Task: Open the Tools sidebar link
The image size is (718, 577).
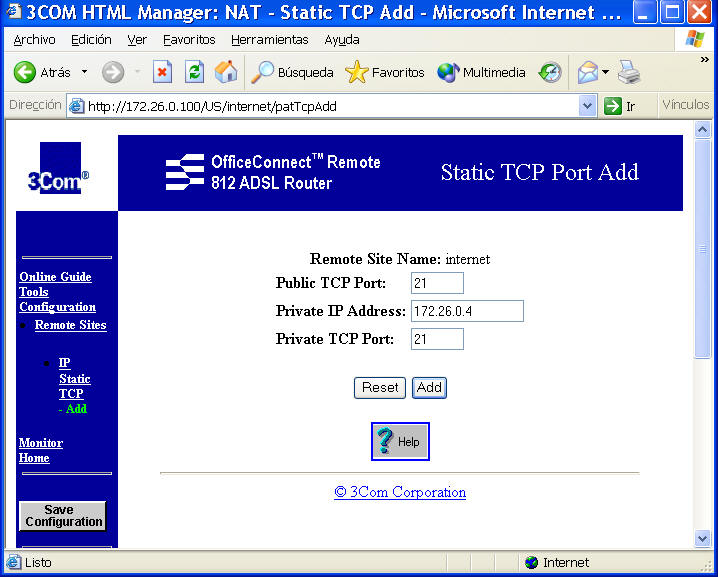Action: [34, 292]
